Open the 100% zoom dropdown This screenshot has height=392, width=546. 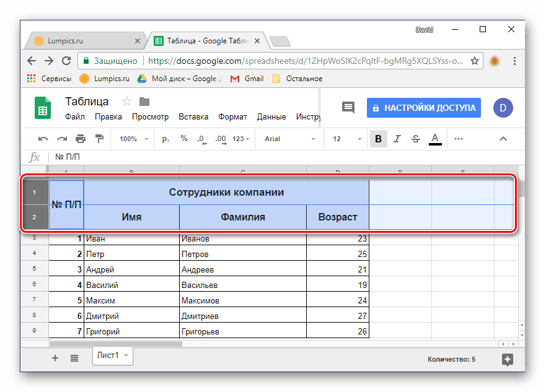click(x=133, y=139)
